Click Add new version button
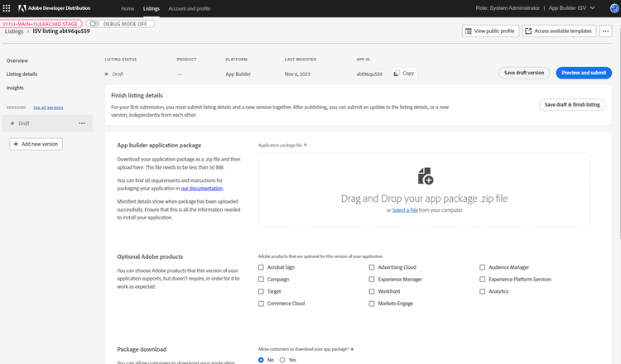Viewport: 621px width, 364px height. click(x=36, y=144)
